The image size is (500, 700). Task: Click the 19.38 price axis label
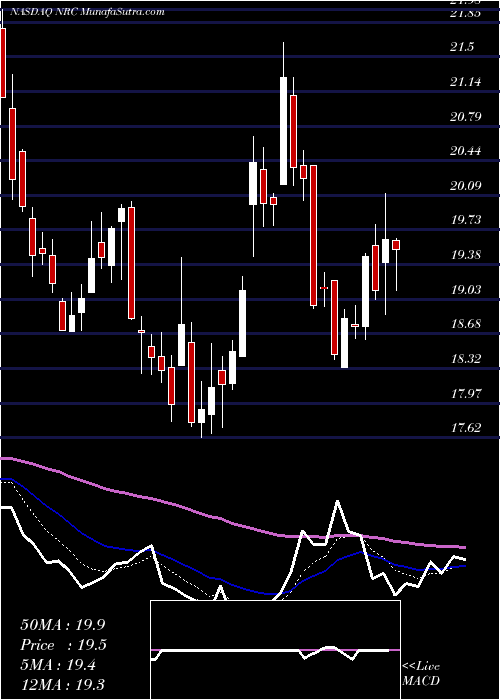pos(466,255)
